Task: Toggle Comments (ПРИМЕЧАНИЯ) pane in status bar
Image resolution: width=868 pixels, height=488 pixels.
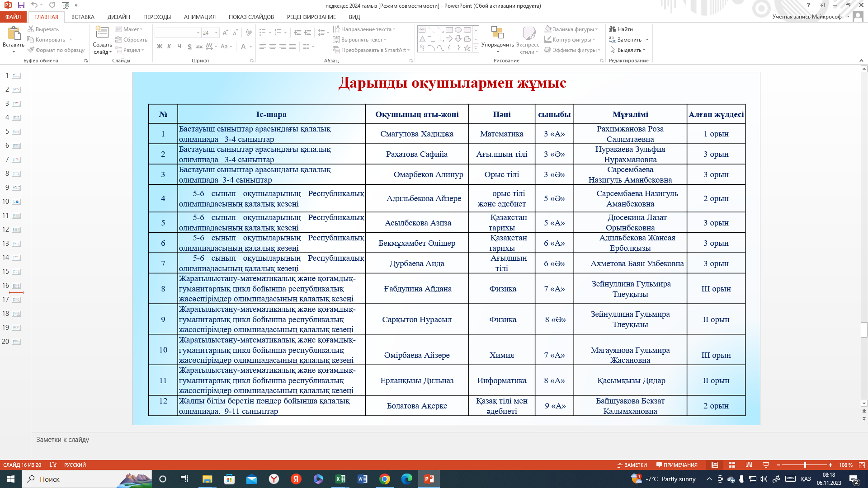Action: pyautogui.click(x=677, y=465)
